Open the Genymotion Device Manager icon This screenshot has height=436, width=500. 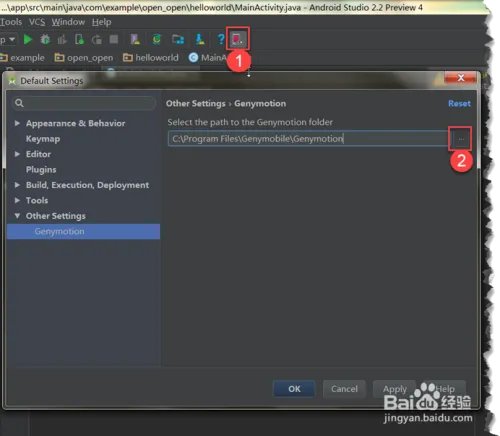(x=238, y=39)
